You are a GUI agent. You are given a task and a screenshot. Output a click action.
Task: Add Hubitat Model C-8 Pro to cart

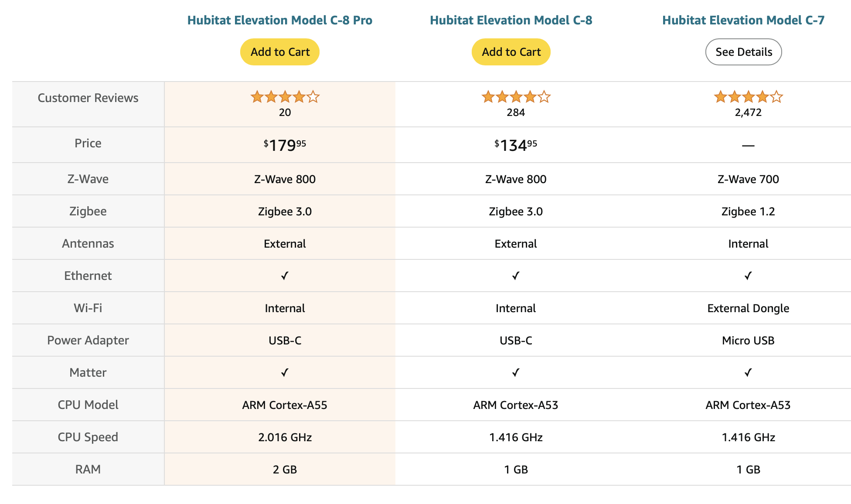[x=279, y=51]
